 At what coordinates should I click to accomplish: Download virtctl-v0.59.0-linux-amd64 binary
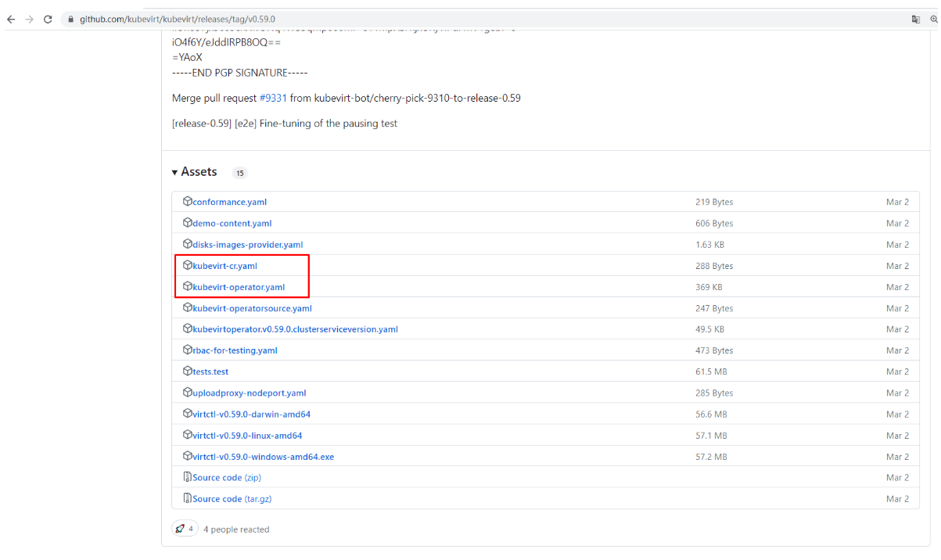point(247,436)
